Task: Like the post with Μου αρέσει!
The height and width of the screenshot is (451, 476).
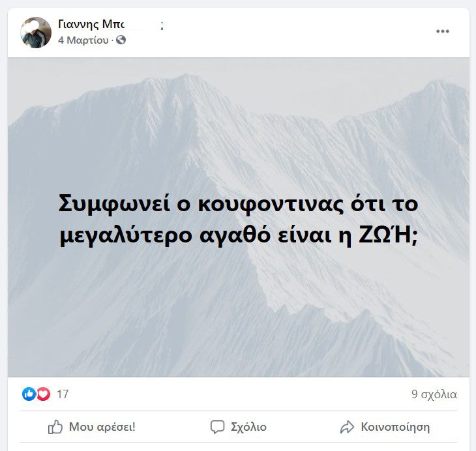Action: pos(102,427)
